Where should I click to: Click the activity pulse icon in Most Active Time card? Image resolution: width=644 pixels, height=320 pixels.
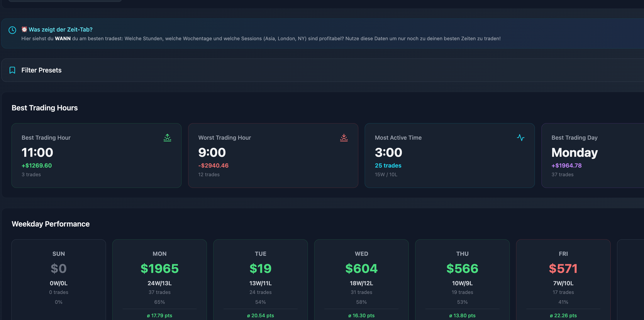click(x=520, y=138)
